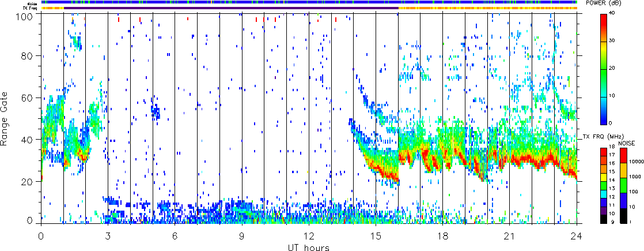644x251 pixels.
Task: Click the blue noise strip above the plot
Action: (x=309, y=2)
